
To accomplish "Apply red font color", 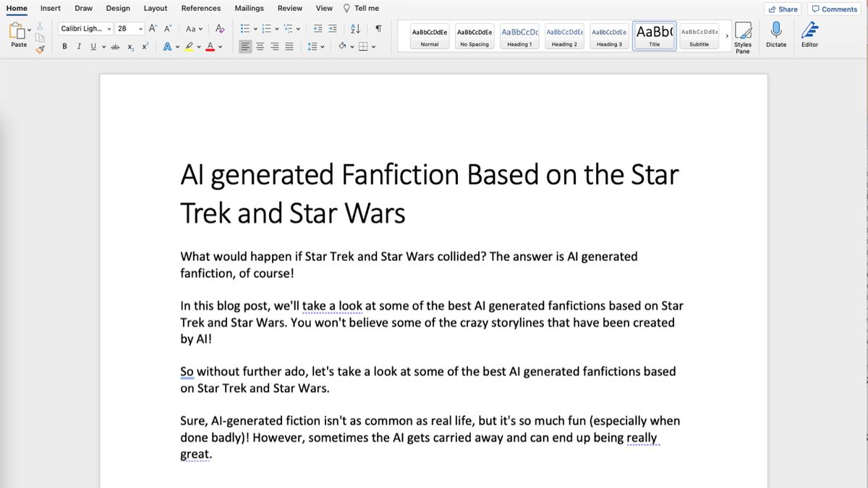I will [210, 46].
